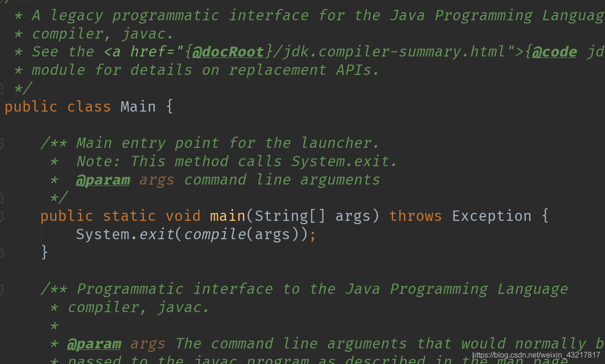Click the 'void' keyword

pos(183,216)
